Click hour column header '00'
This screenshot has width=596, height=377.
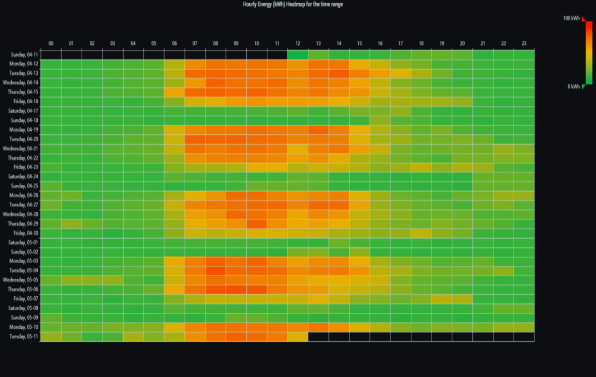51,44
